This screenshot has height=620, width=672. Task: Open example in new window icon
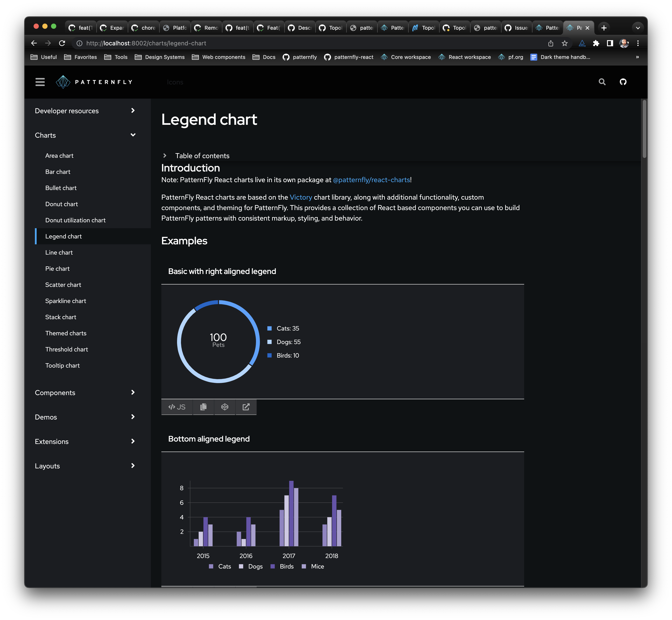[x=246, y=407]
